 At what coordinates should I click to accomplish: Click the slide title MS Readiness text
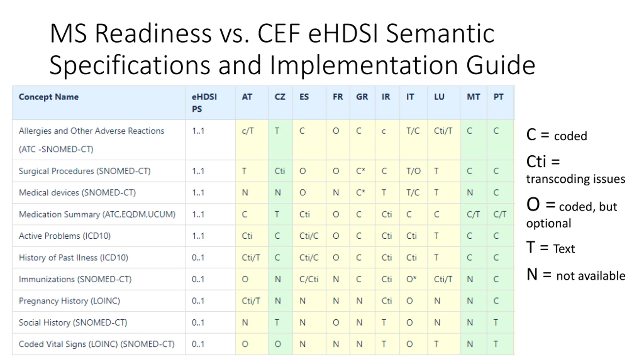click(x=131, y=33)
